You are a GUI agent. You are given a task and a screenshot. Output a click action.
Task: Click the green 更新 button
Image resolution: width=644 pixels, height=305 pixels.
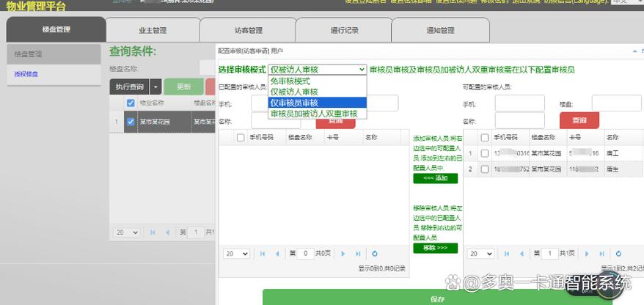click(183, 87)
